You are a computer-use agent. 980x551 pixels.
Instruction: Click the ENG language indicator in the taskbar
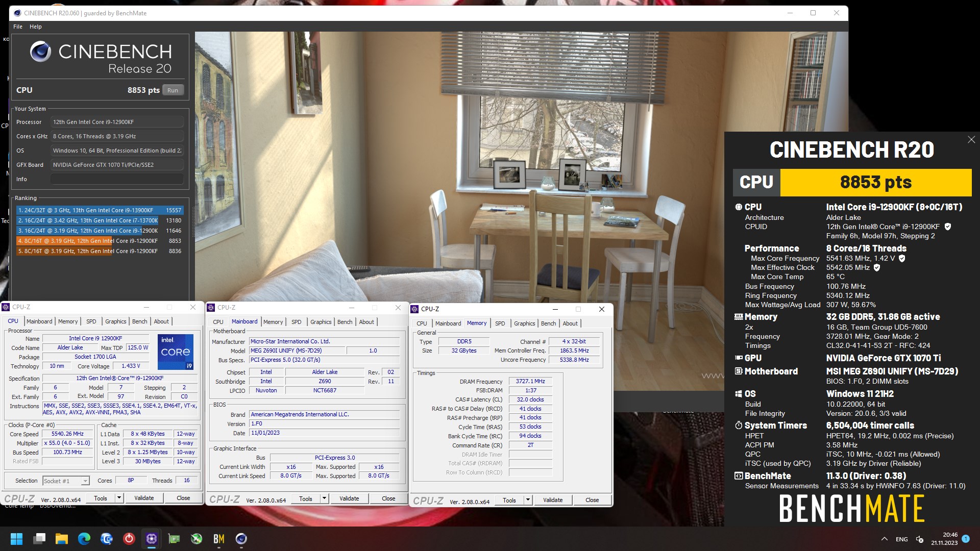click(902, 539)
